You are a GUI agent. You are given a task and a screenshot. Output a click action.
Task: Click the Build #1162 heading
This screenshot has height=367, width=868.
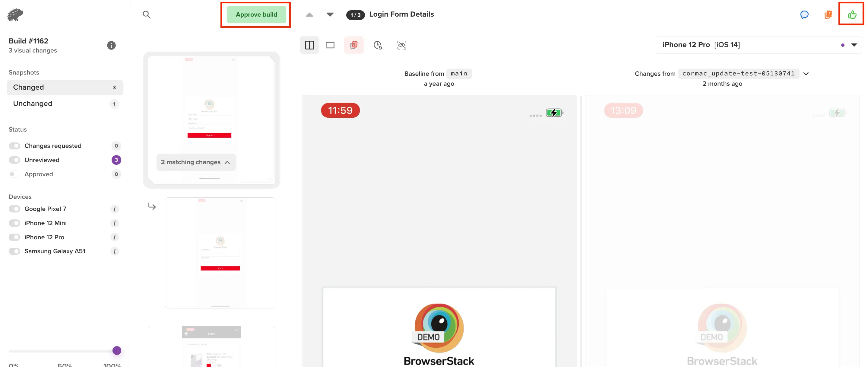28,41
